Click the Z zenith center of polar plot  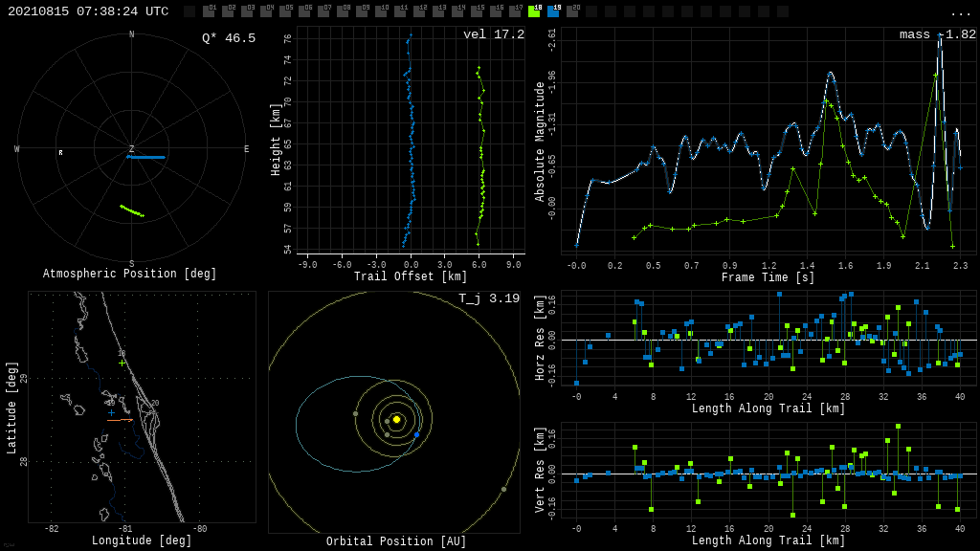132,149
